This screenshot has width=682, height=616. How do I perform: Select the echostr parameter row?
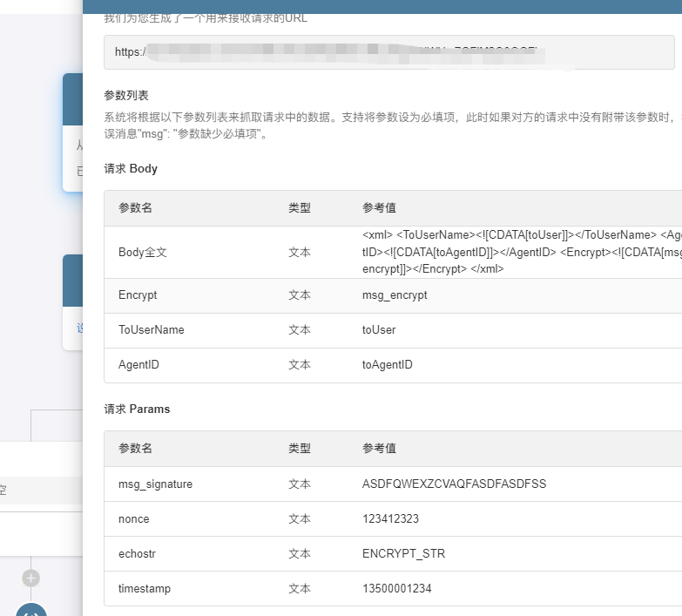(x=392, y=553)
